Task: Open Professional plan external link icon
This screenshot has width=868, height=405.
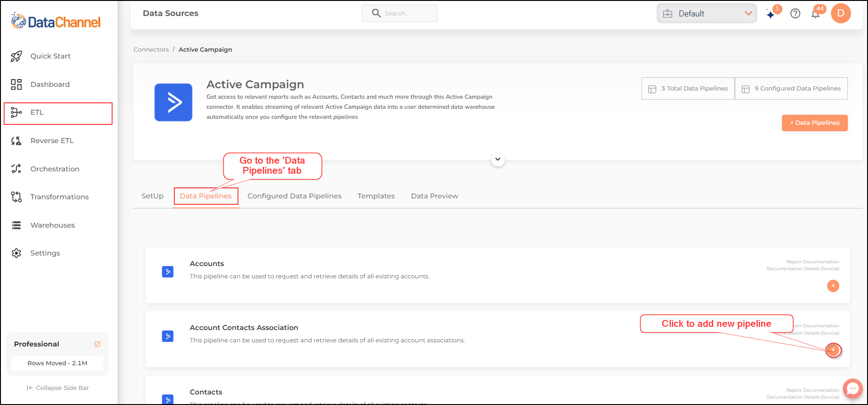Action: [x=97, y=344]
